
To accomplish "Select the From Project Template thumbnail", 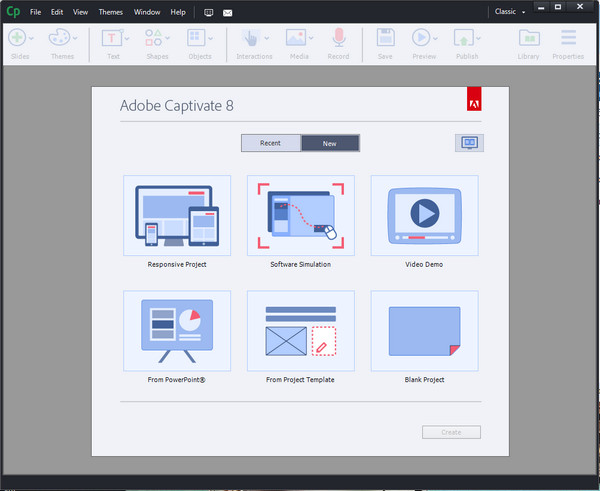I will coord(301,331).
